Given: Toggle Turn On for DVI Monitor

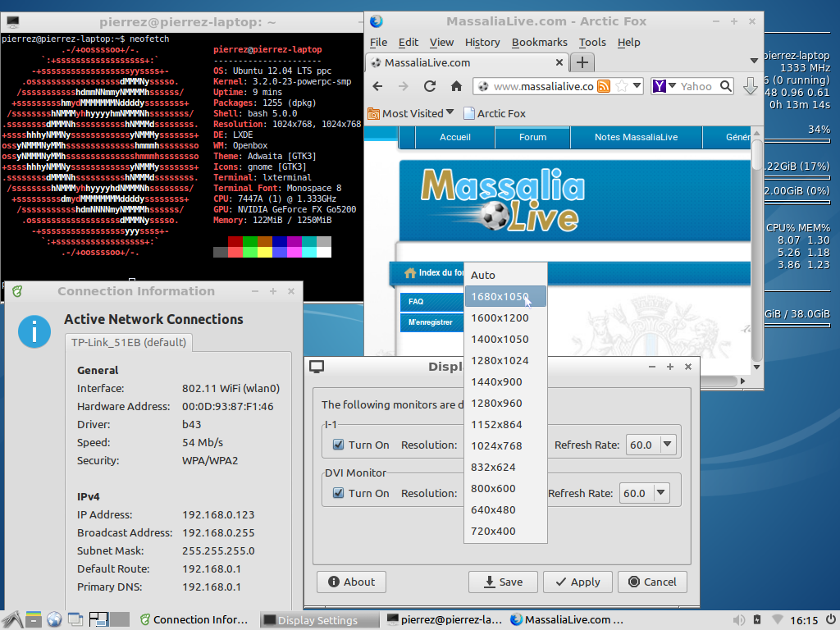Looking at the screenshot, I should [x=338, y=493].
